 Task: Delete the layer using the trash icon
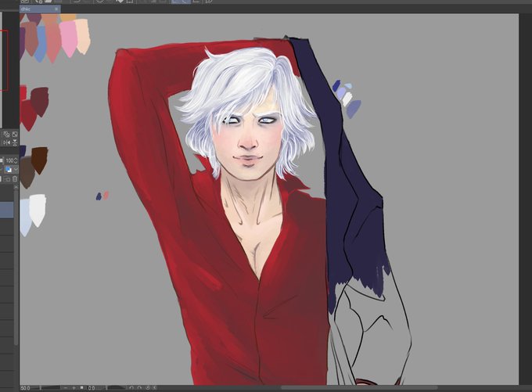pos(15,179)
